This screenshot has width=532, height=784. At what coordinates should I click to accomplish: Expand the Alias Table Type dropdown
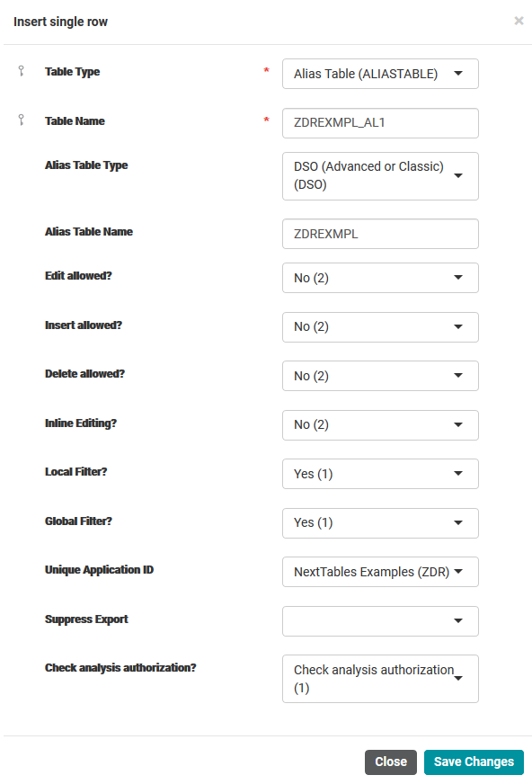point(380,176)
